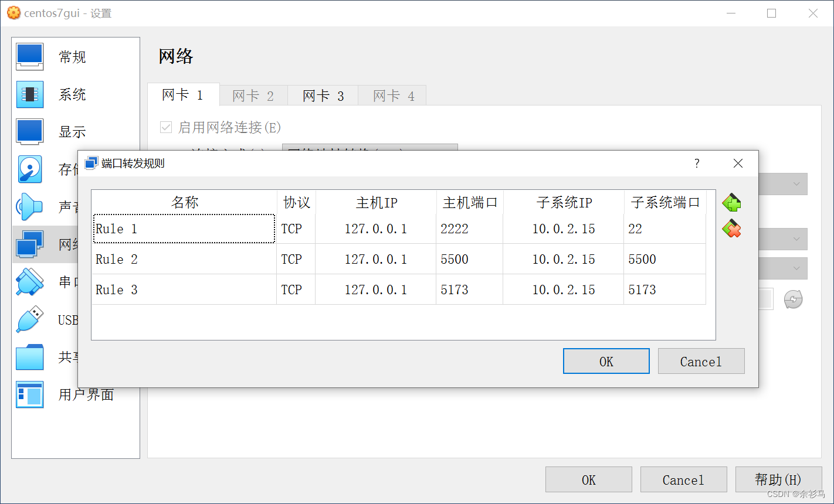Switch to the 网卡 3 tab
Viewport: 834px width, 504px height.
pyautogui.click(x=323, y=96)
